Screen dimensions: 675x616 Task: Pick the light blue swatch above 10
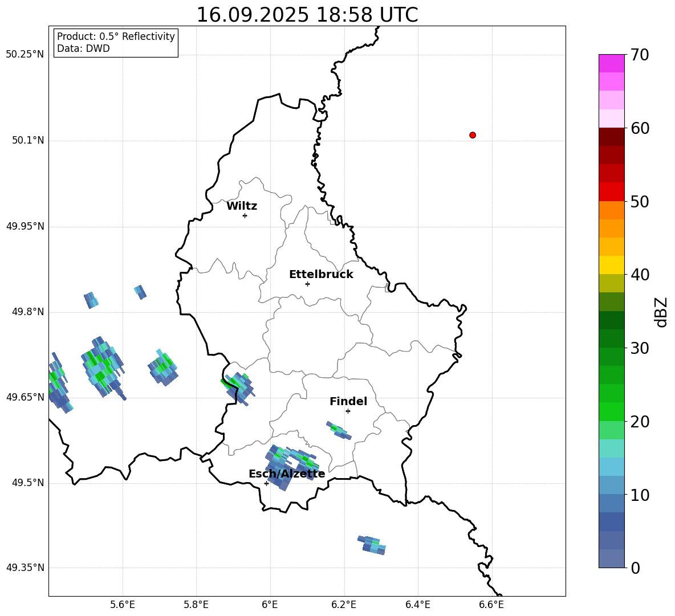[x=611, y=486]
